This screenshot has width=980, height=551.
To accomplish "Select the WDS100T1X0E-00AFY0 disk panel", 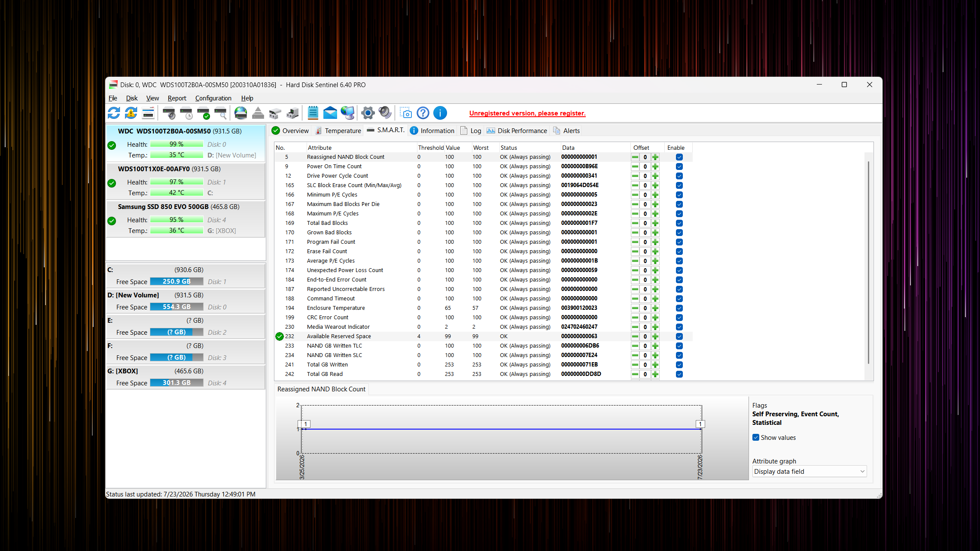I will click(186, 181).
